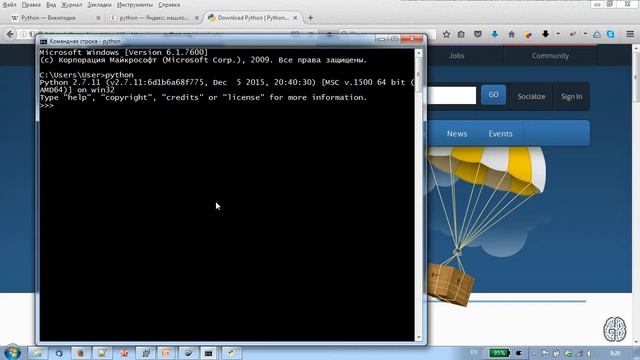Click the Skype extension icon in toolbar
Viewport: 640px width, 360px height.
(x=611, y=34)
